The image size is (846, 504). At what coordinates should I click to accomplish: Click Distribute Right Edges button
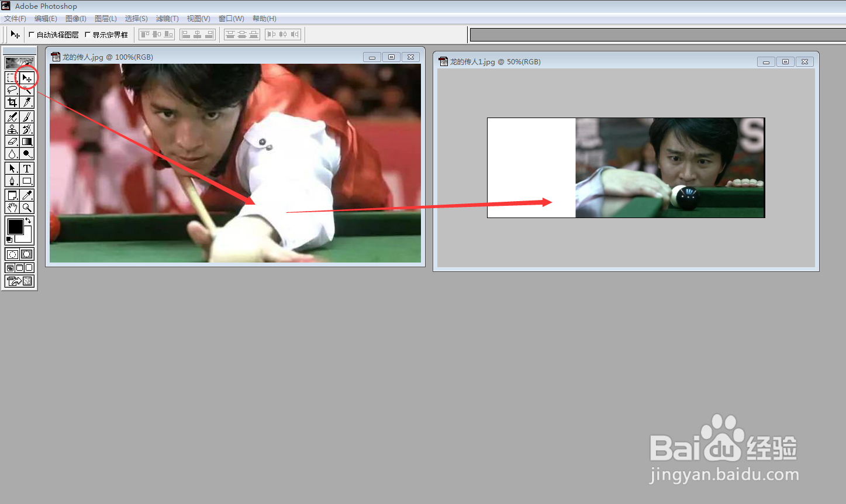(x=295, y=34)
